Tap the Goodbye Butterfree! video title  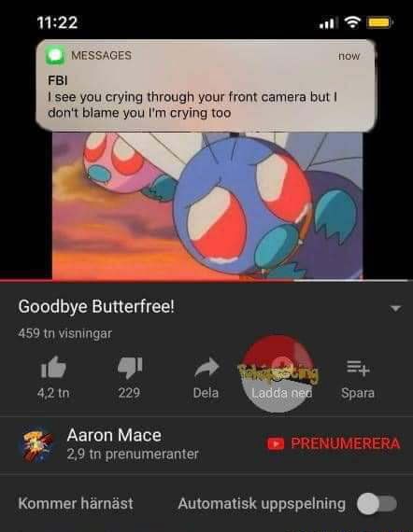96,307
